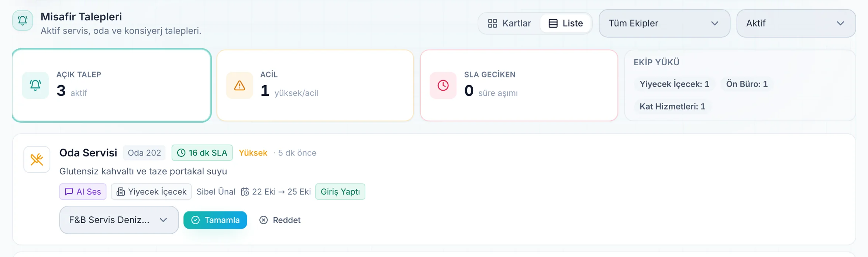Select the Açık Talep summary card
The image size is (868, 257).
(x=112, y=85)
